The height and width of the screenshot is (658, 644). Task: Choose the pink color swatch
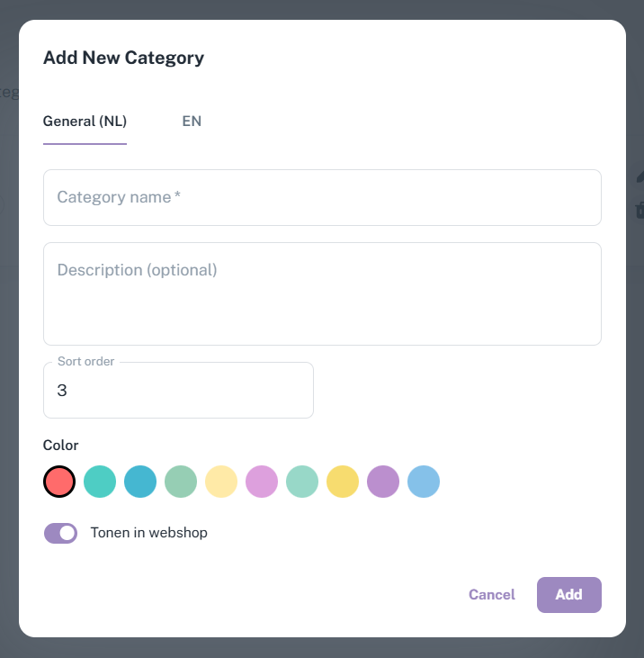(x=262, y=482)
